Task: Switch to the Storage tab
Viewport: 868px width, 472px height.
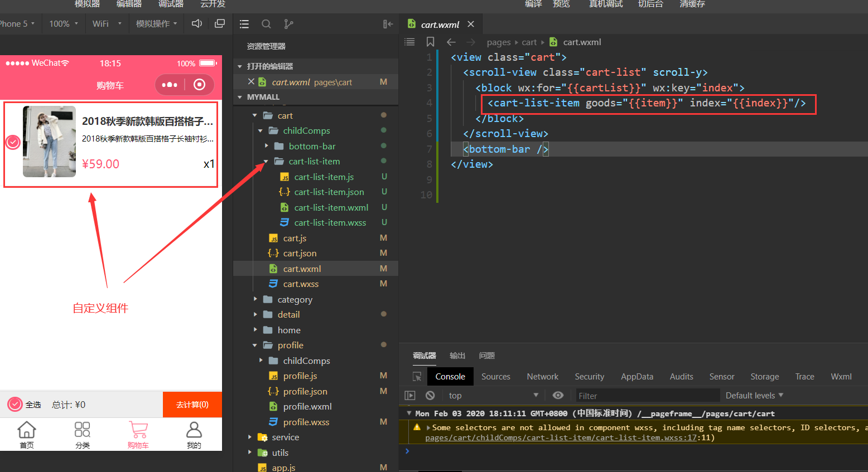Action: click(x=765, y=376)
